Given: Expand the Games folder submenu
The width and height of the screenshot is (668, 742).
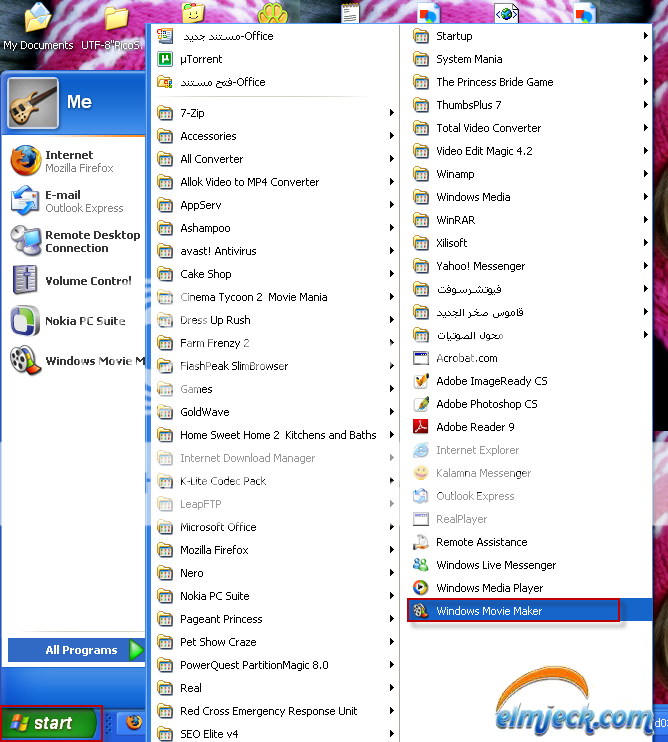Looking at the screenshot, I should tap(276, 389).
